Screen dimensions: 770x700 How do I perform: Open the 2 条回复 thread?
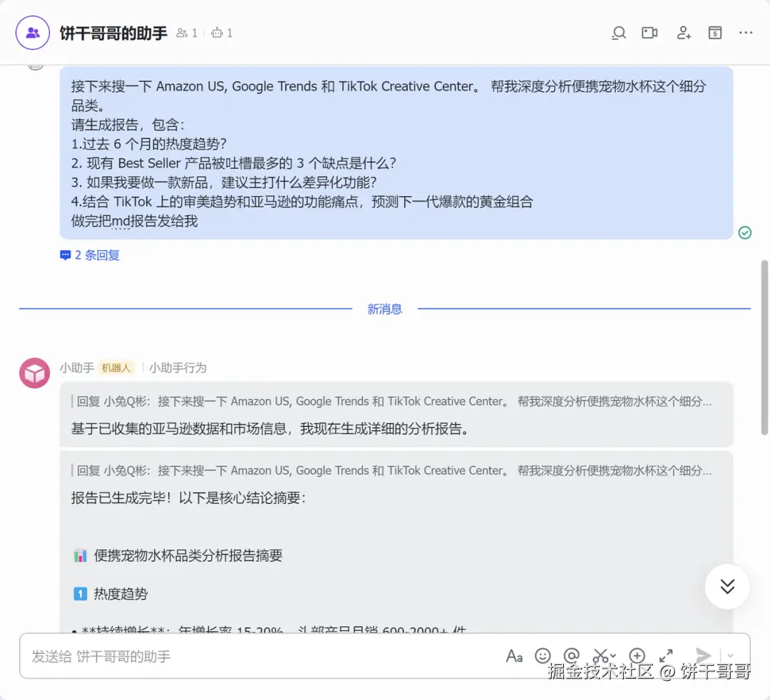point(90,255)
